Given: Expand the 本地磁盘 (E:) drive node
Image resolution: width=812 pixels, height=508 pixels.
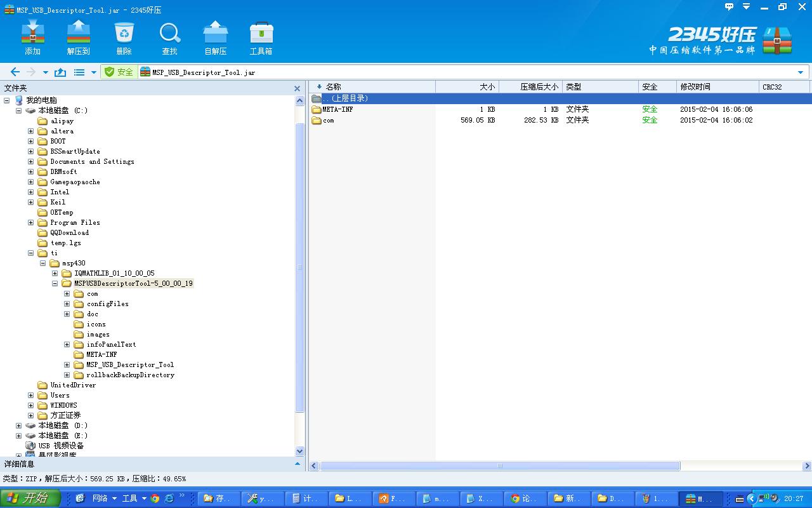Looking at the screenshot, I should [x=18, y=436].
